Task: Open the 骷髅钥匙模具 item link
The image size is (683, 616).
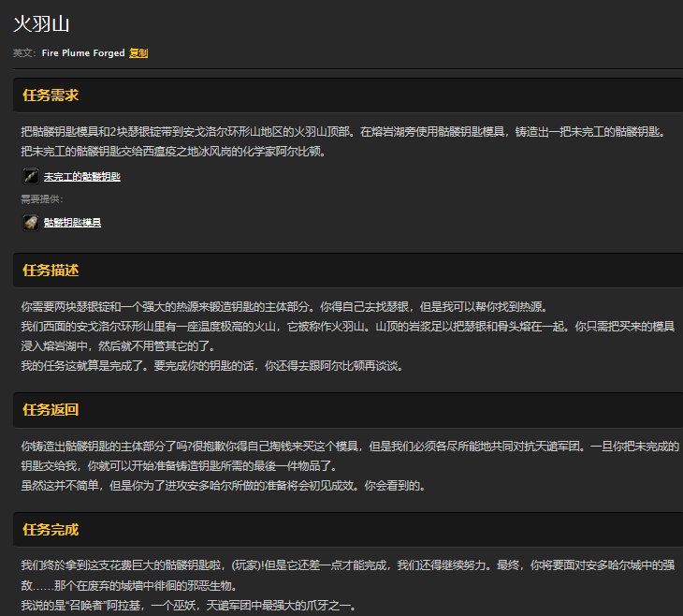Action: coord(72,223)
